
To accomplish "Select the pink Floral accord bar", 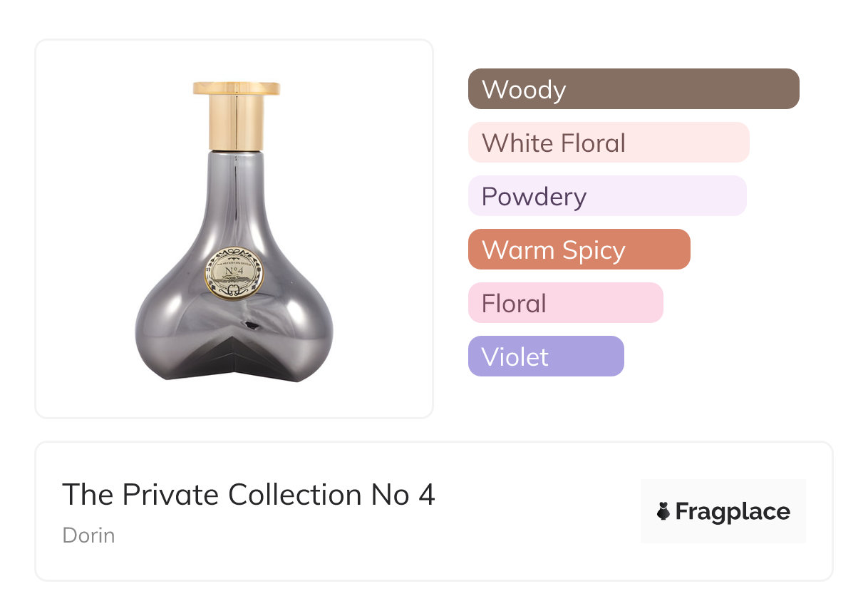I will pyautogui.click(x=565, y=303).
